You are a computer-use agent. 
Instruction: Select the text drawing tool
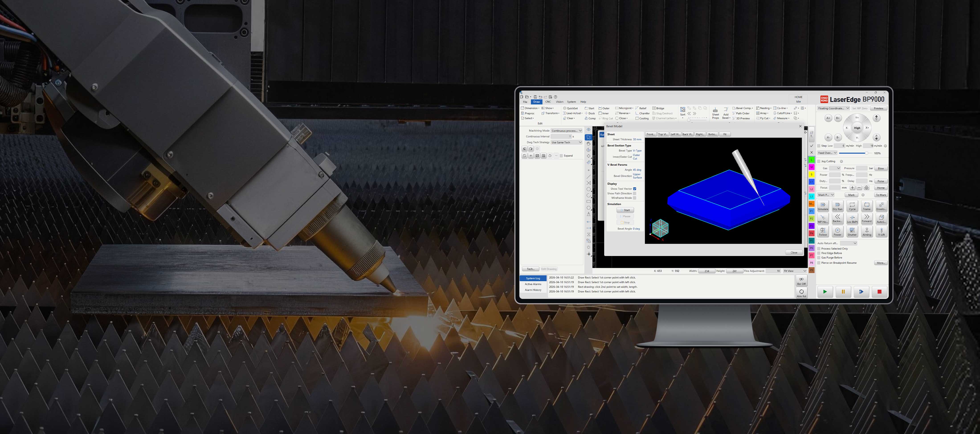588,214
